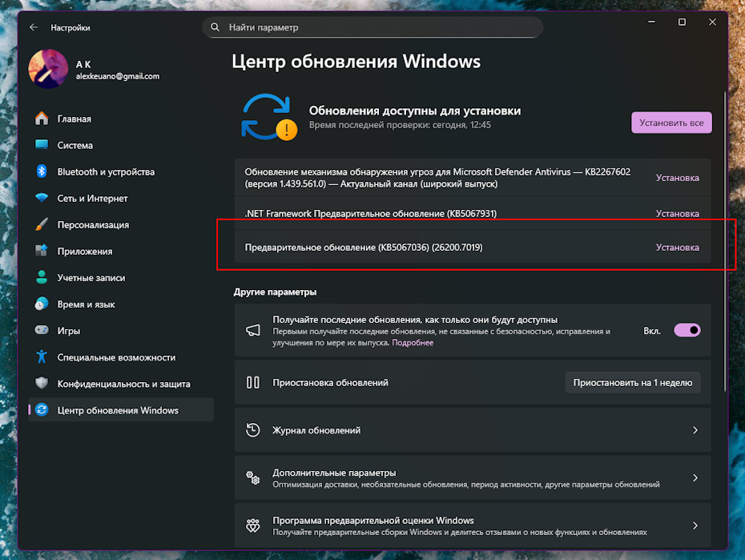Click the back arrow icon in title bar
Screen dimensions: 745x560
point(34,27)
